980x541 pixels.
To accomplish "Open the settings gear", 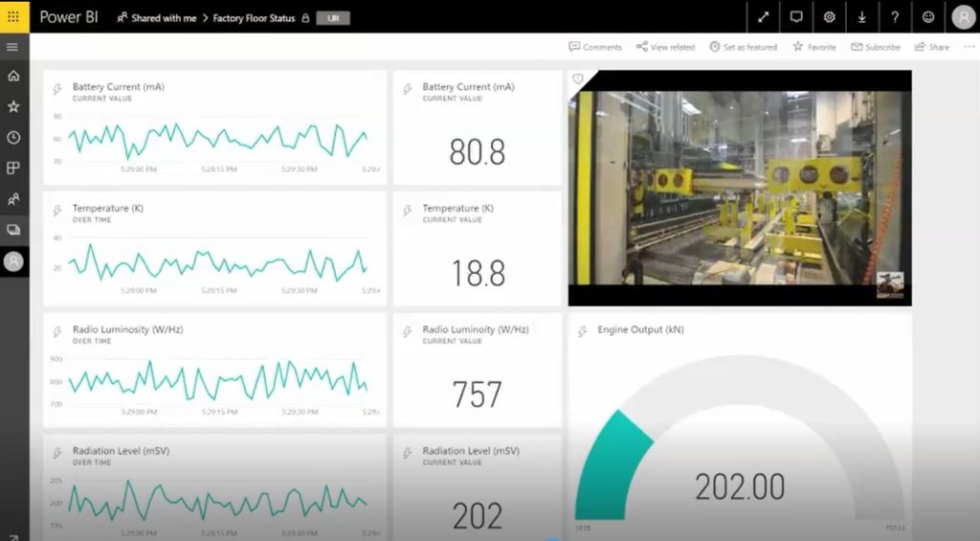I will [830, 17].
